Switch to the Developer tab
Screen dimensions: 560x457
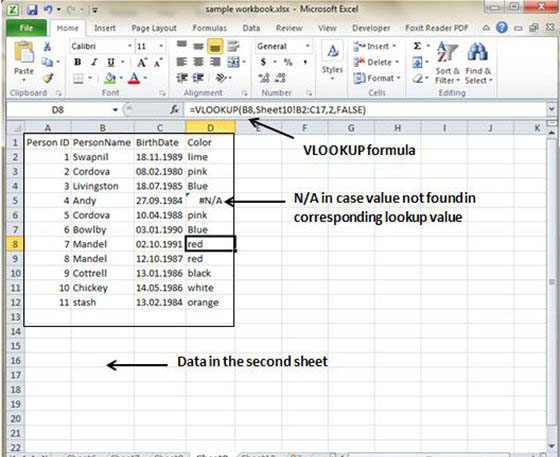coord(371,28)
